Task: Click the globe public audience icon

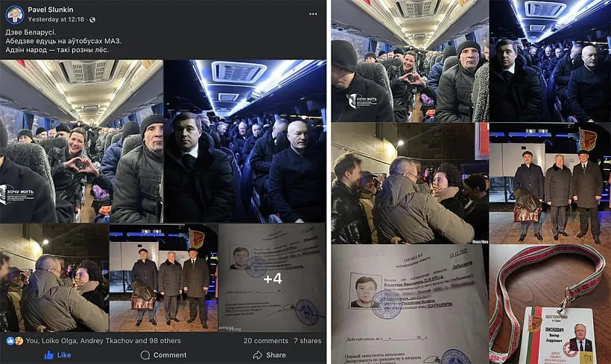Action: tap(92, 19)
